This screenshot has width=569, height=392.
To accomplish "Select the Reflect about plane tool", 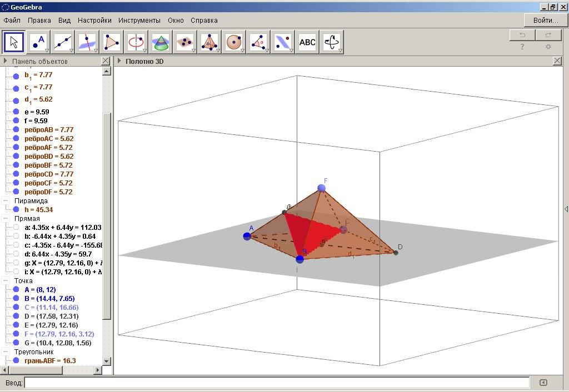I will click(283, 42).
